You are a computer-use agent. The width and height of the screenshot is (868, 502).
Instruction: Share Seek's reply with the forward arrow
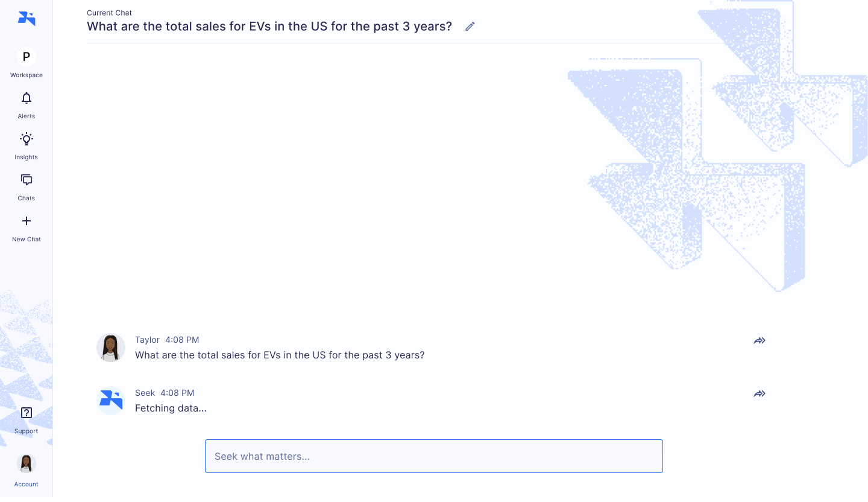pyautogui.click(x=759, y=393)
